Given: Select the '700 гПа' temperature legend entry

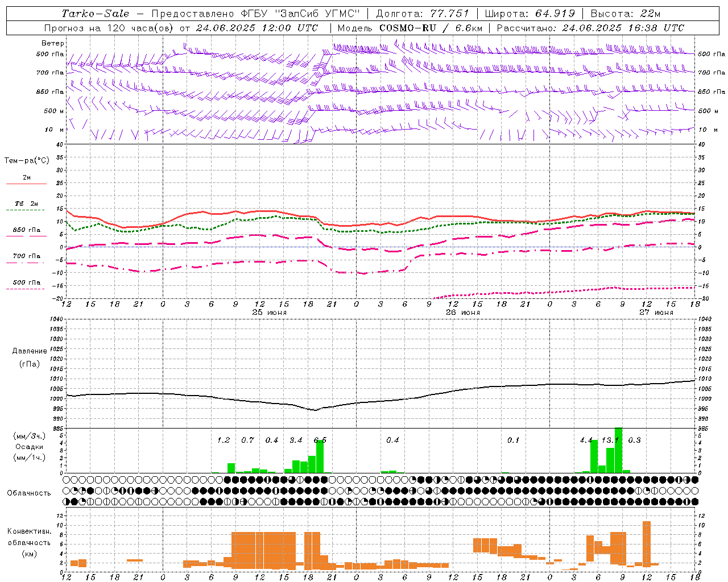Looking at the screenshot, I should pyautogui.click(x=27, y=256).
